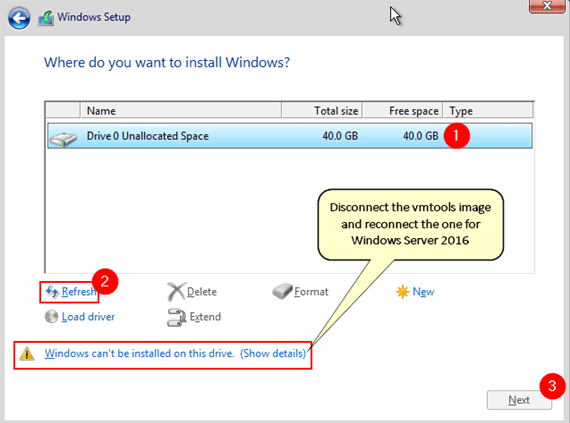Click the "Where do you want to install Windows?" heading
570x423 pixels.
[x=167, y=63]
